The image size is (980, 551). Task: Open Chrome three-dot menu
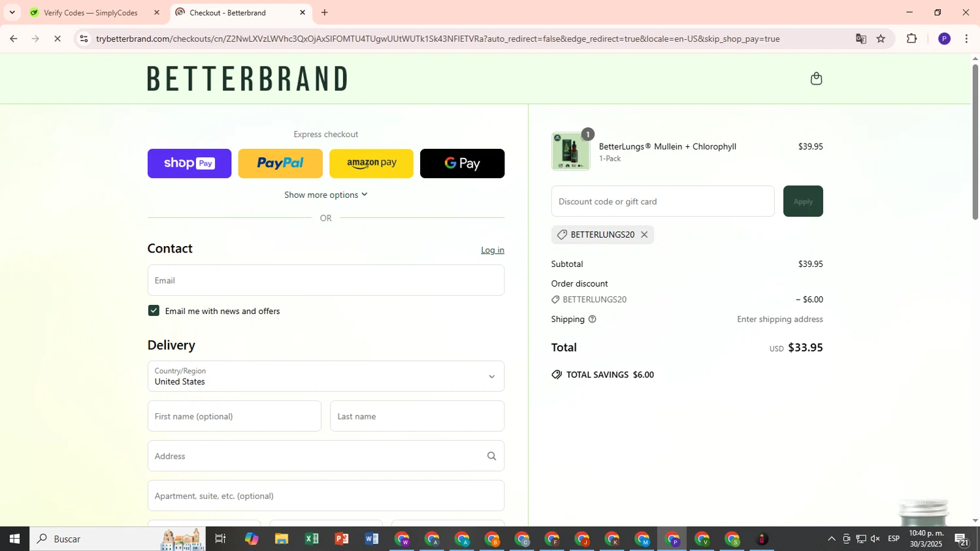point(966,39)
